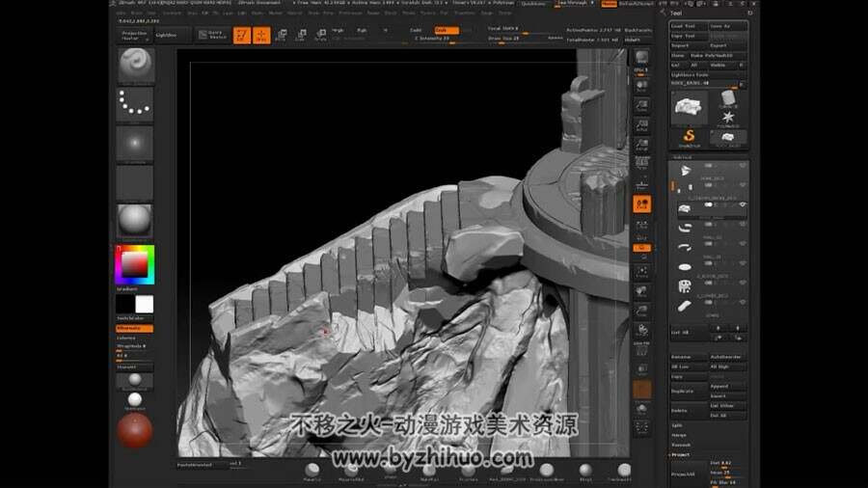The width and height of the screenshot is (868, 488).
Task: Click Make PolyMesh3D button
Action: (x=718, y=55)
